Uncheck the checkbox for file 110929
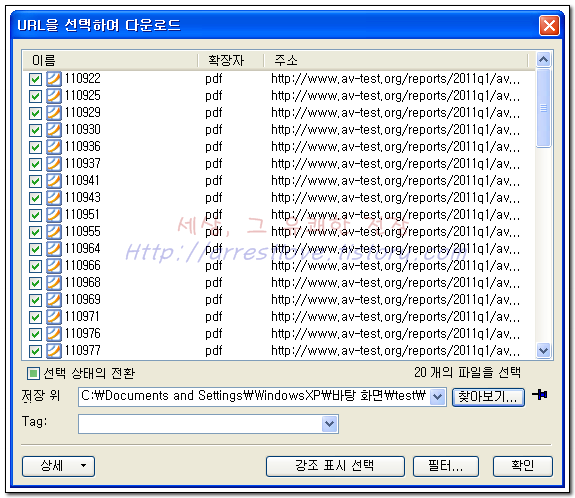575x498 pixels. (x=35, y=113)
